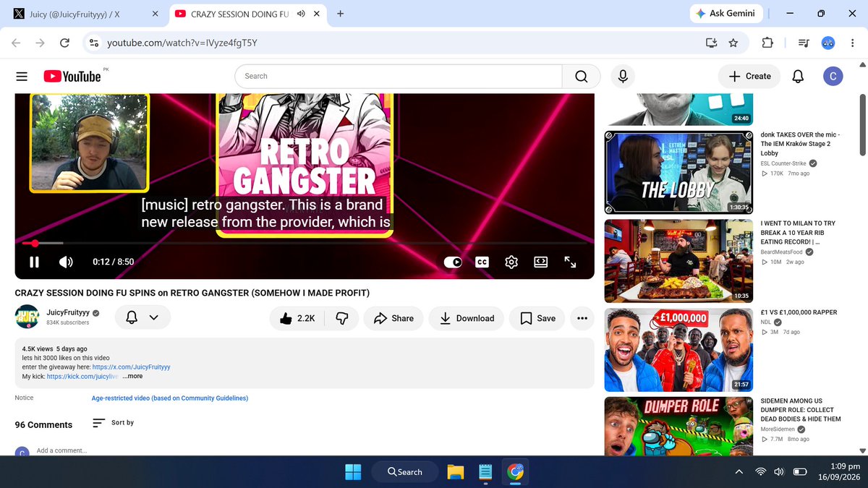Screen dimensions: 868x488
Task: Click the address bar URL
Action: pyautogui.click(x=182, y=43)
